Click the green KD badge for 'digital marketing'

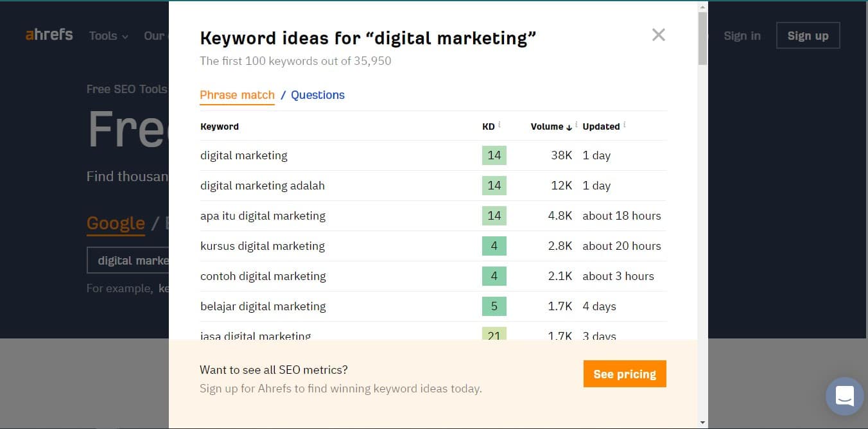point(494,155)
